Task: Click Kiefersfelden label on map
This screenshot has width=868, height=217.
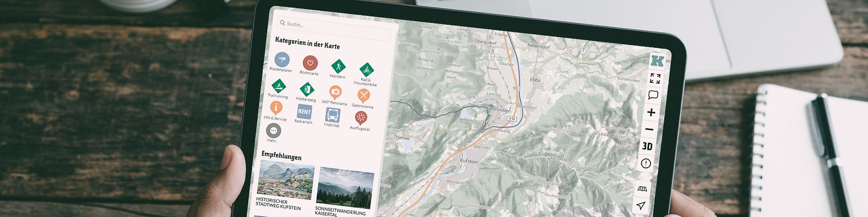Action: (x=498, y=109)
